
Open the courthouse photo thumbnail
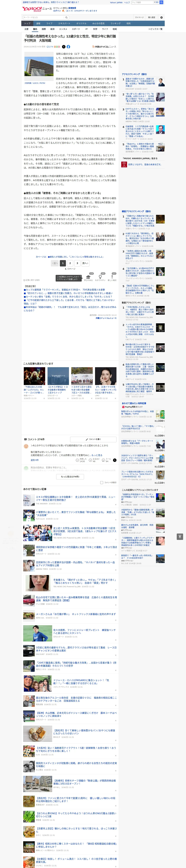tap(39, 66)
